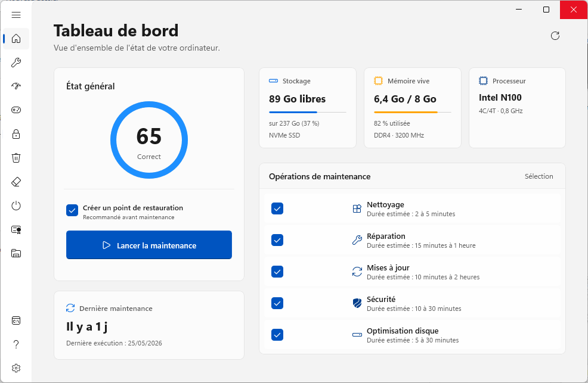Click the 'NVMe SSD' storage type text
Screen dimensions: 588x383
pyautogui.click(x=284, y=135)
